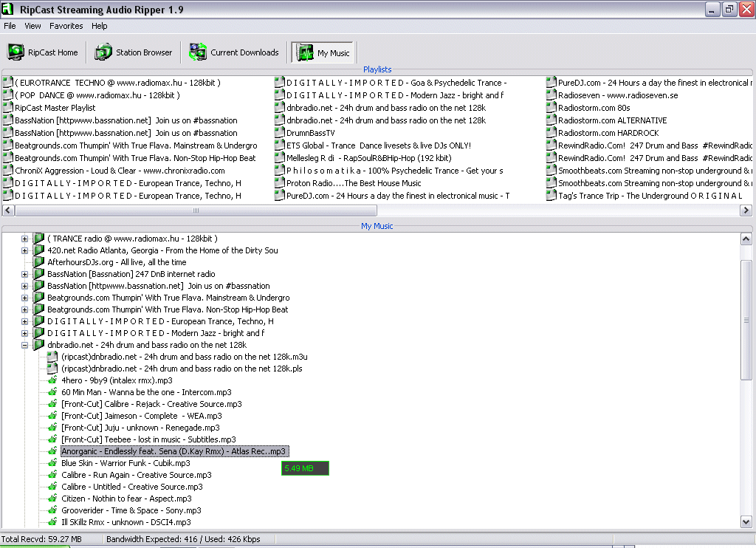This screenshot has height=548, width=756.
Task: Minimize the RipCast window
Action: (x=712, y=9)
